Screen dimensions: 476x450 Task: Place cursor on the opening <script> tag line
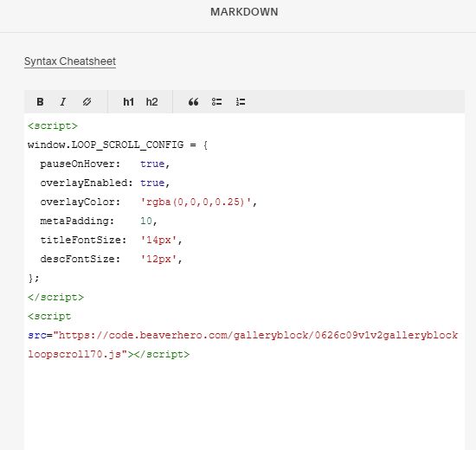[x=53, y=125]
